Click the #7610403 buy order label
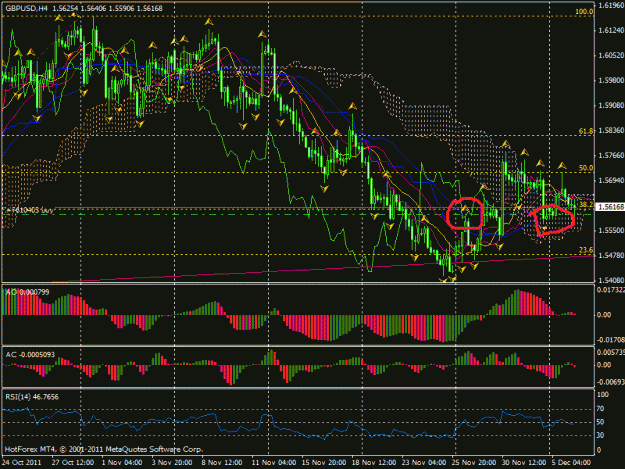625x469 pixels. coord(30,210)
